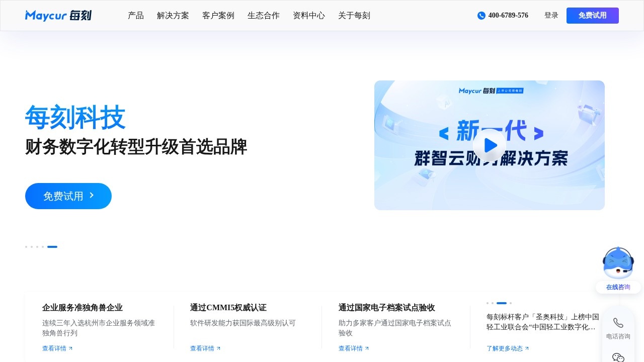This screenshot has width=644, height=362.
Task: Click the 通过CMMI5权威认证 card title
Action: [x=228, y=308]
